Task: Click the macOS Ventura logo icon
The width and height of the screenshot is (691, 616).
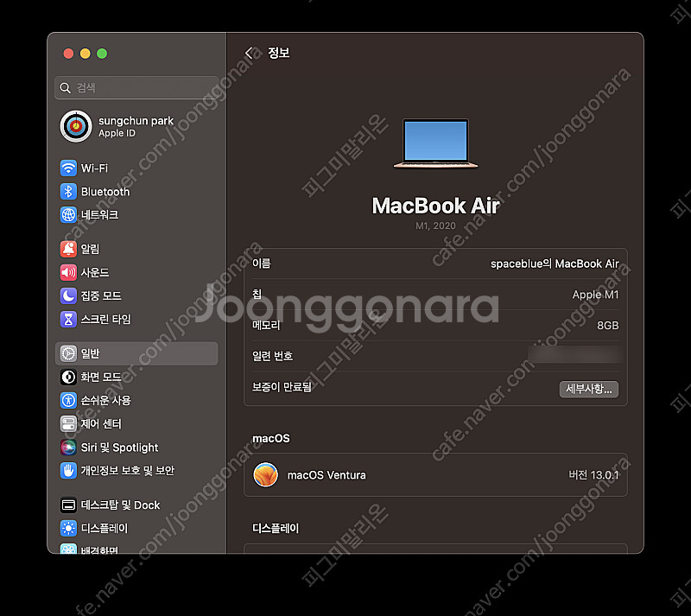Action: click(x=266, y=475)
